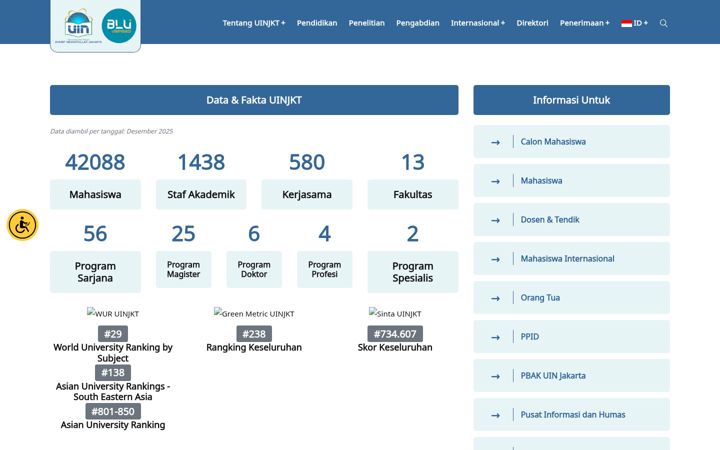Click the Skor Keseluruhan text
This screenshot has width=720, height=450.
(x=395, y=347)
